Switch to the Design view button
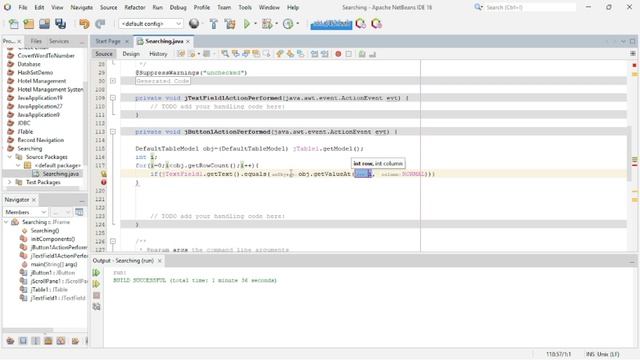 [131, 54]
